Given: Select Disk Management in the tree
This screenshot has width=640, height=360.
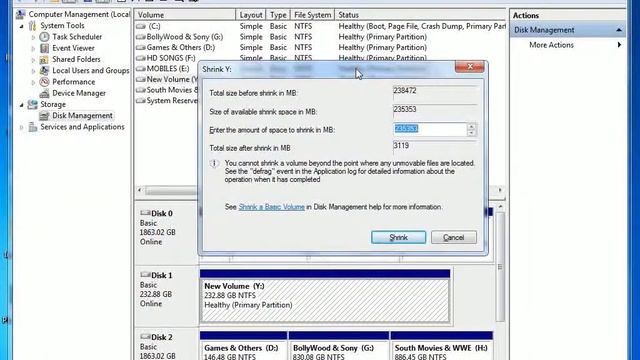Looking at the screenshot, I should pyautogui.click(x=82, y=116).
